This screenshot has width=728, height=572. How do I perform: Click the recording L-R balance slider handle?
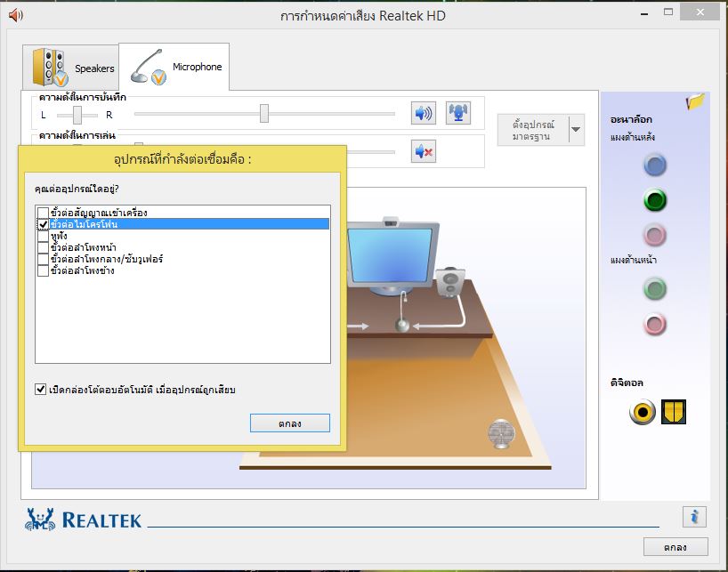pos(77,115)
